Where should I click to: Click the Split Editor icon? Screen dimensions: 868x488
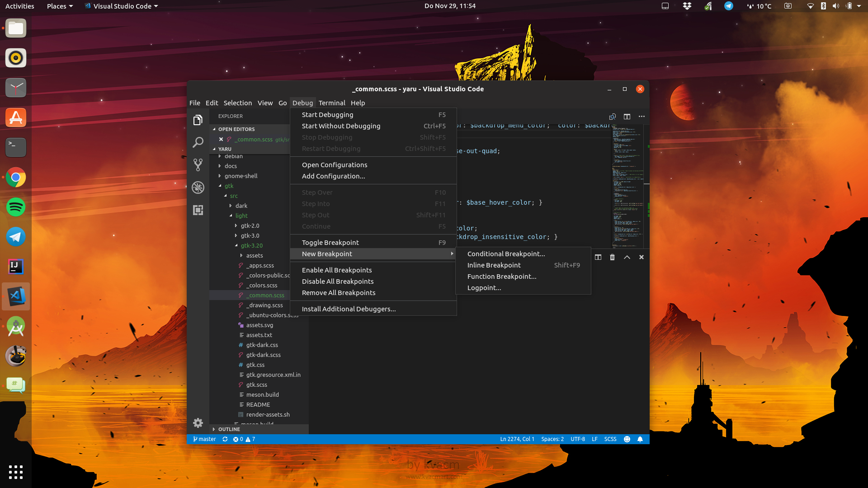627,116
